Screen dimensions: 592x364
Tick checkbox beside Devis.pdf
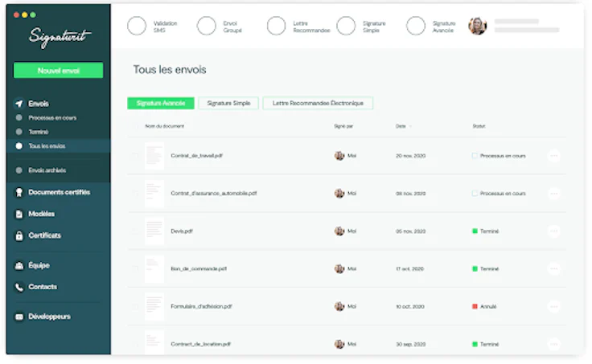(135, 231)
